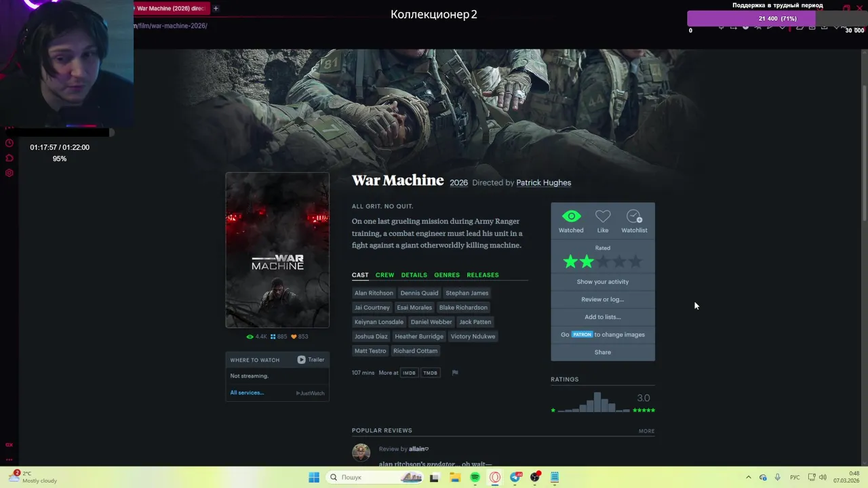Image resolution: width=868 pixels, height=488 pixels.
Task: Click 'Review or log...'
Action: [x=603, y=300]
